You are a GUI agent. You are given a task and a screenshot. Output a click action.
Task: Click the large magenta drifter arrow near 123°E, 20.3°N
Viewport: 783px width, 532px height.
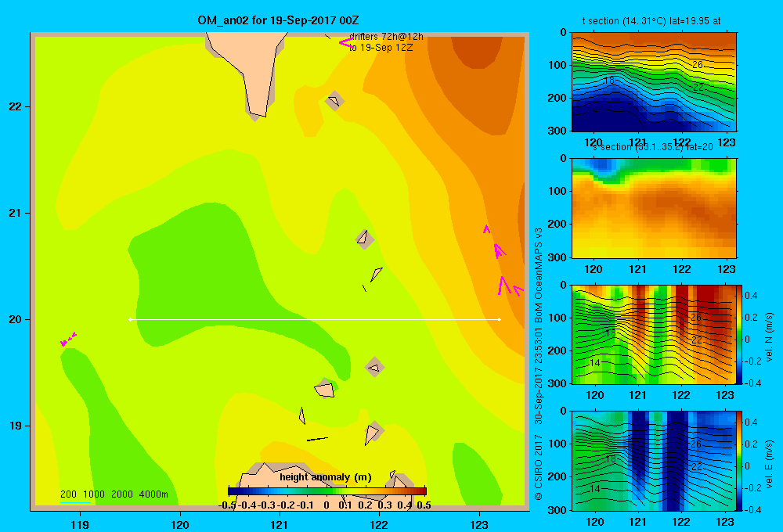point(503,286)
